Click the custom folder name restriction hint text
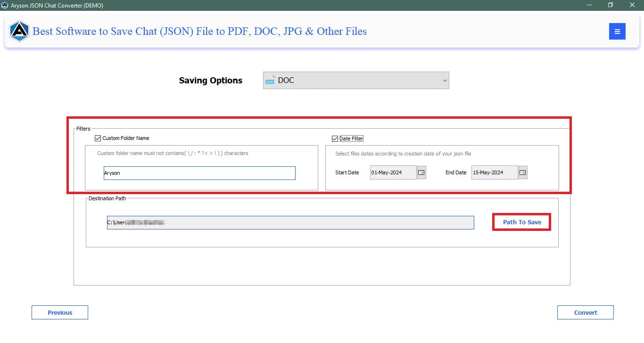 (173, 153)
